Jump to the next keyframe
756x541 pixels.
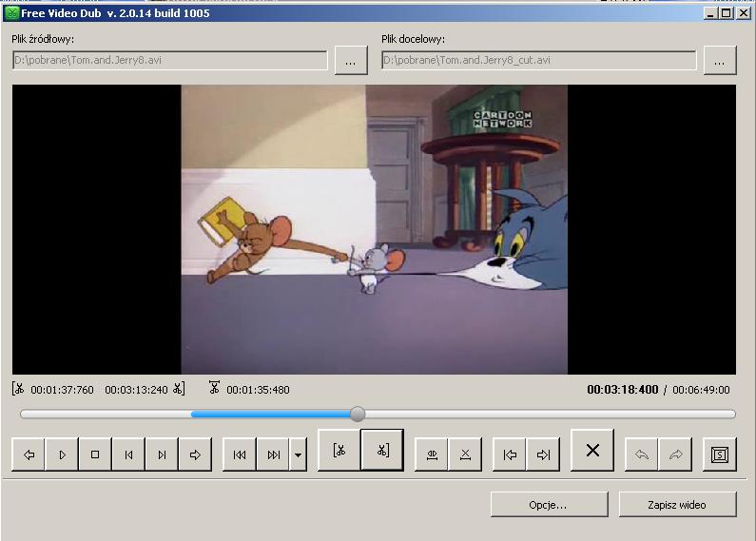pos(273,454)
